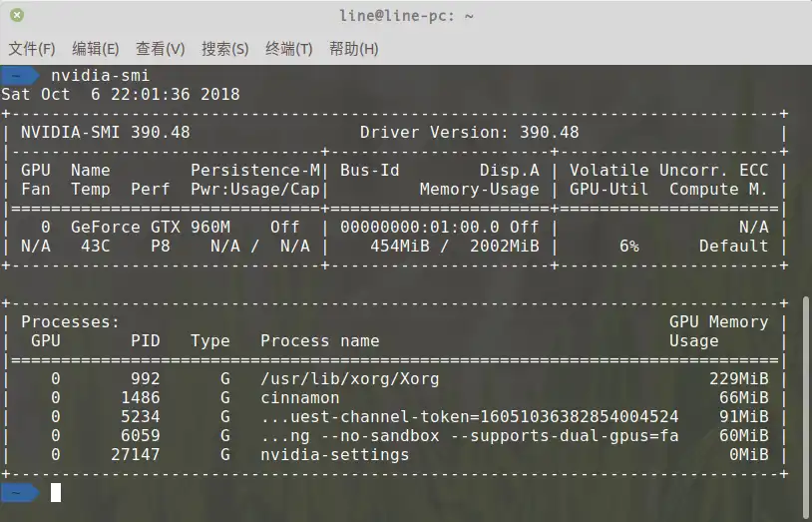Screen dimensions: 812x522
Task: Click the date line Sat Oct 6 22:01:36 2018
Action: pyautogui.click(x=120, y=95)
